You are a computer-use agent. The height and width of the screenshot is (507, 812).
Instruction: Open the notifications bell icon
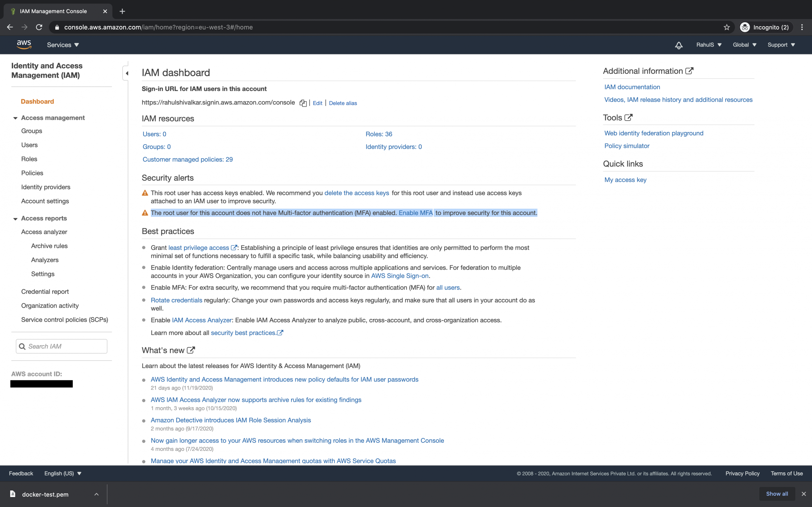678,45
